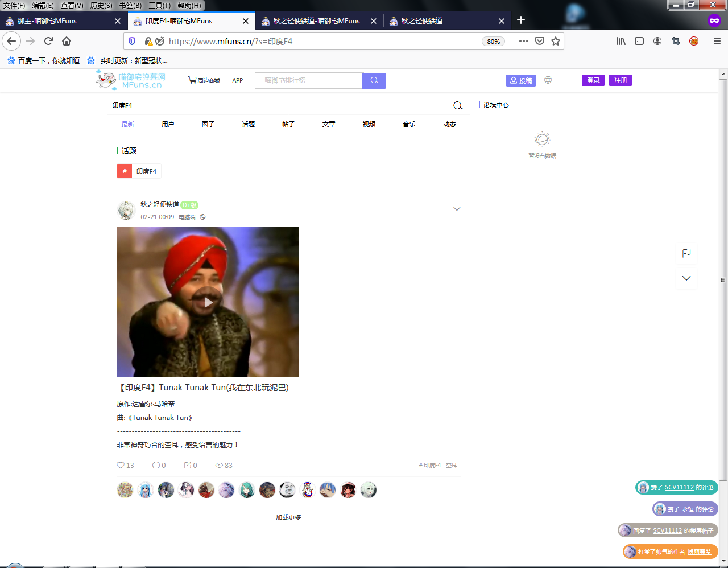Image resolution: width=728 pixels, height=568 pixels.
Task: Click the 80% zoom level indicator
Action: [x=493, y=42]
